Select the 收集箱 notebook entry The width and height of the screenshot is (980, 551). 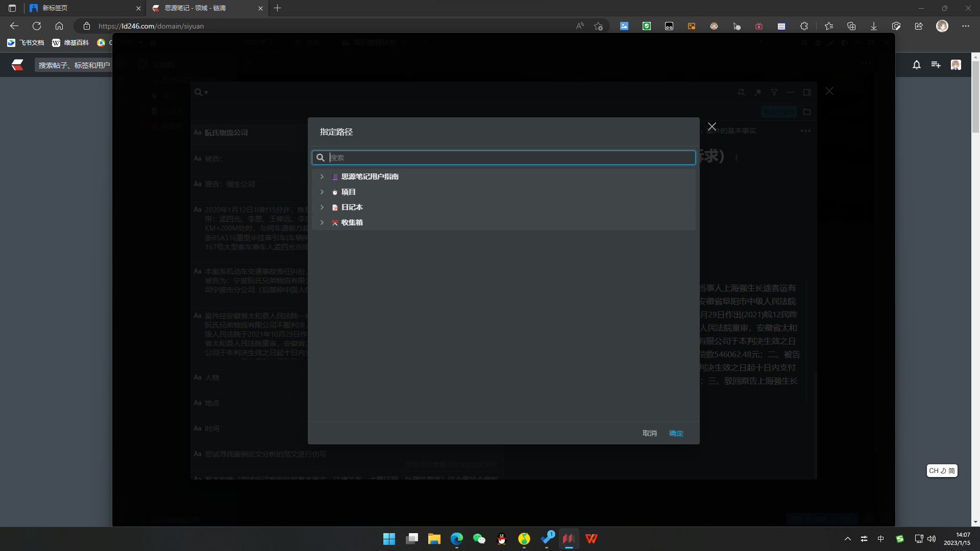(x=352, y=222)
